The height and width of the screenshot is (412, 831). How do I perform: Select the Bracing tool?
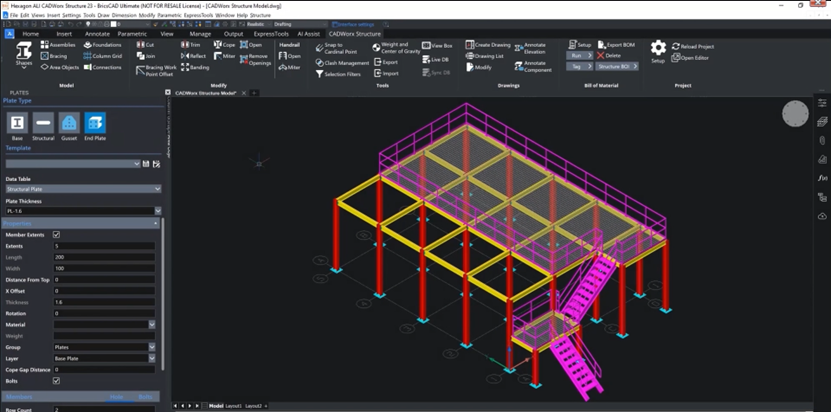(x=54, y=56)
